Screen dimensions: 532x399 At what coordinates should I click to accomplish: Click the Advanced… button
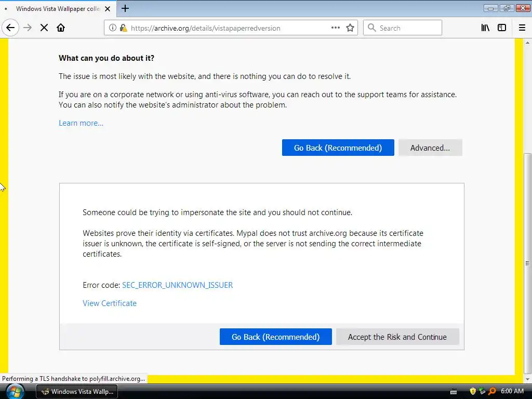click(x=430, y=148)
